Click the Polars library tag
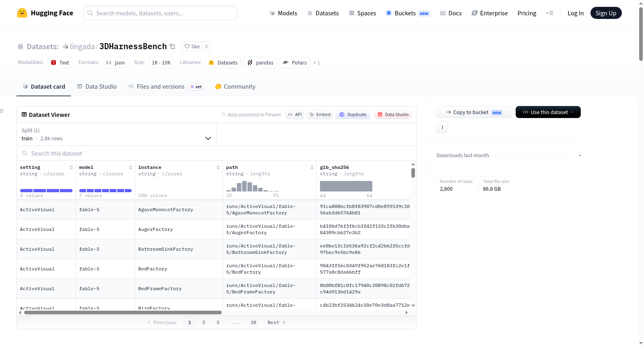The height and width of the screenshot is (347, 644). [x=295, y=62]
